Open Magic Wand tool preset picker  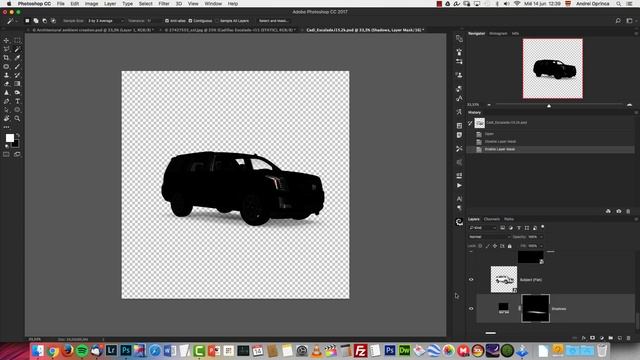pyautogui.click(x=12, y=20)
